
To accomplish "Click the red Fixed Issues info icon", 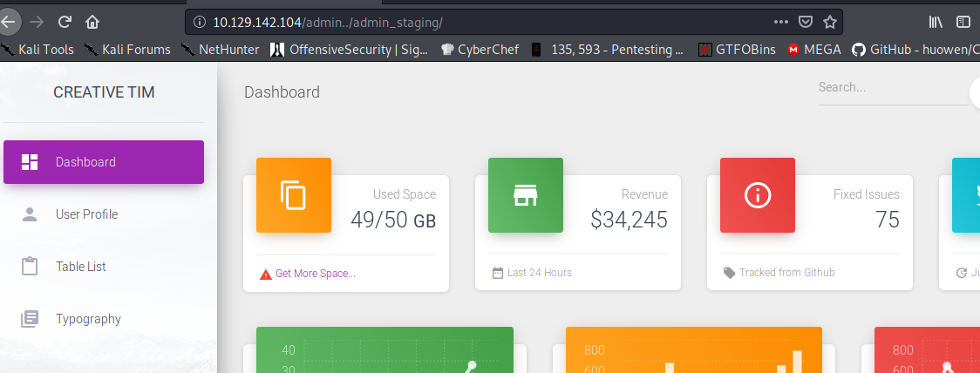I will click(757, 195).
